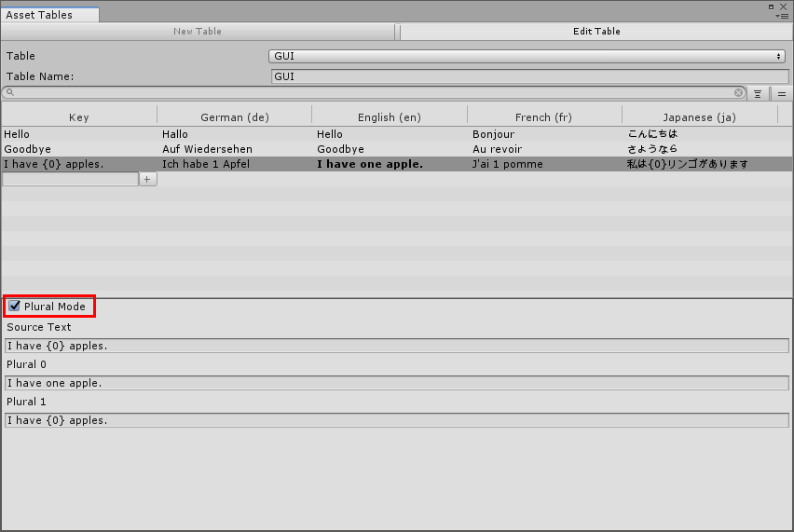Clear the search field with the X icon
This screenshot has width=794, height=532.
(739, 93)
